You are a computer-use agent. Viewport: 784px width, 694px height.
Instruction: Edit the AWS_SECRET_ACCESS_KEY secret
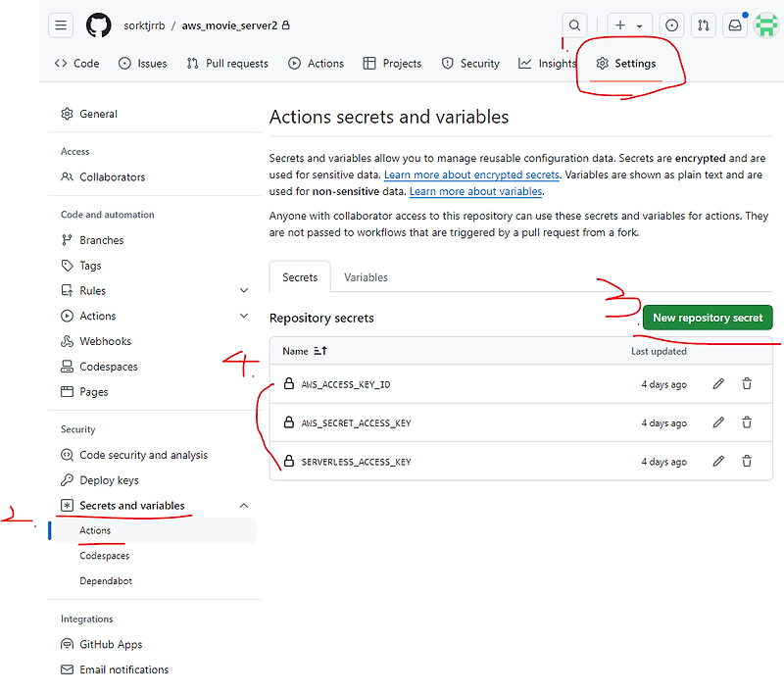point(718,422)
